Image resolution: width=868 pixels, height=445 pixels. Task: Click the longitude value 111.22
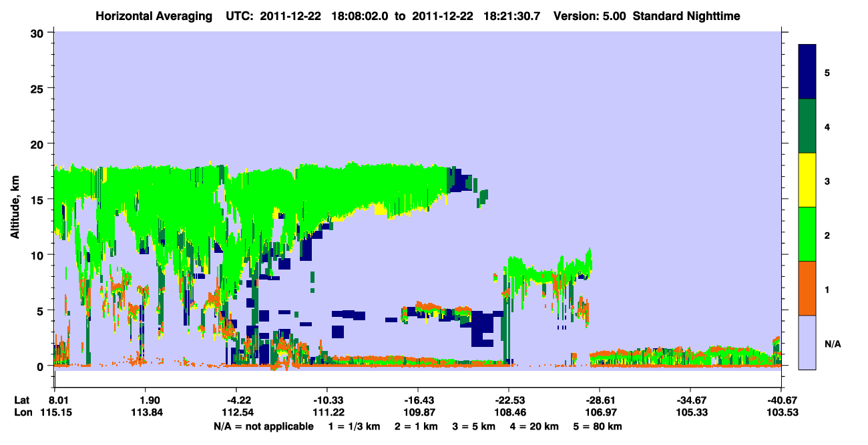tap(327, 413)
